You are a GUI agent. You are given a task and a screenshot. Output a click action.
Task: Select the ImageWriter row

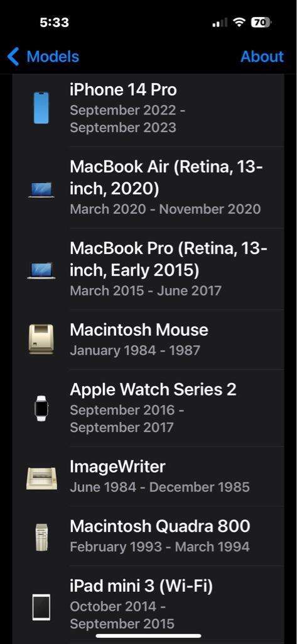point(148,476)
